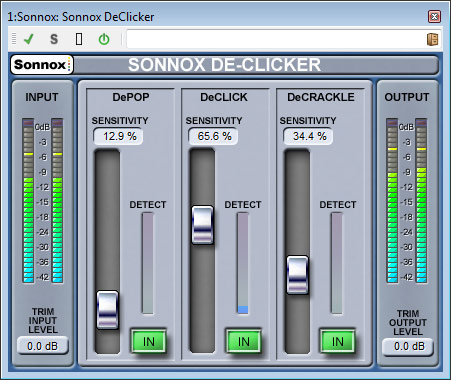Open the preset browser book icon
Screen dimensions: 451x380
(x=432, y=39)
